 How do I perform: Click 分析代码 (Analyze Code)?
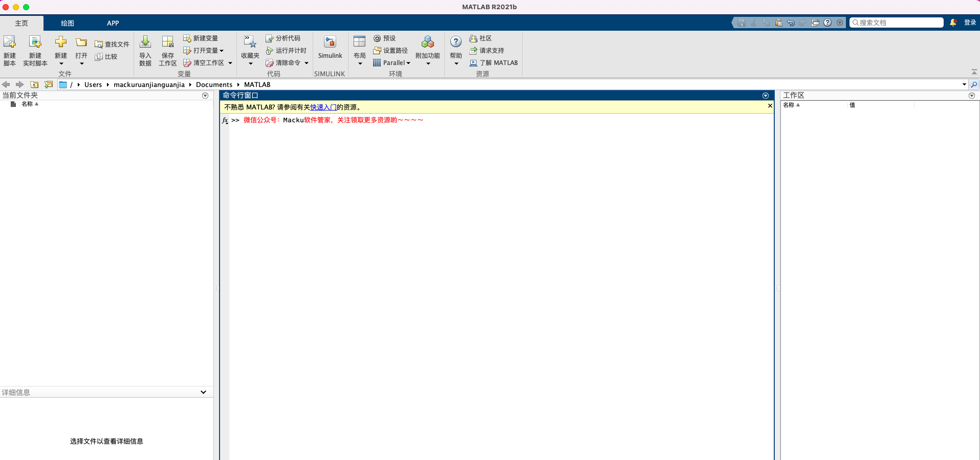[283, 38]
